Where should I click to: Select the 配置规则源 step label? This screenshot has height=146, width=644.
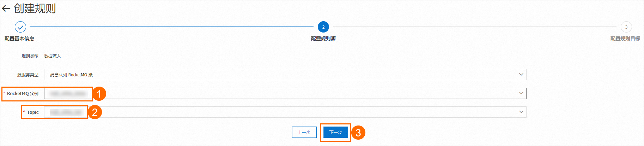point(323,39)
